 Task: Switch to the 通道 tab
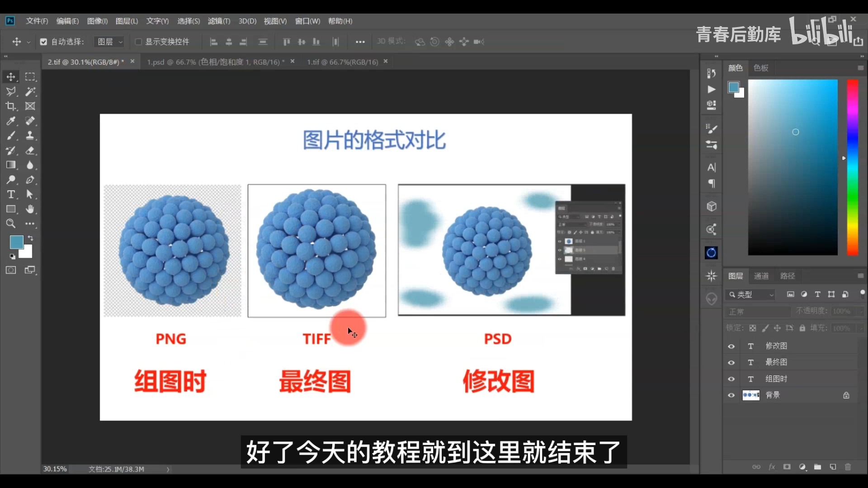761,276
